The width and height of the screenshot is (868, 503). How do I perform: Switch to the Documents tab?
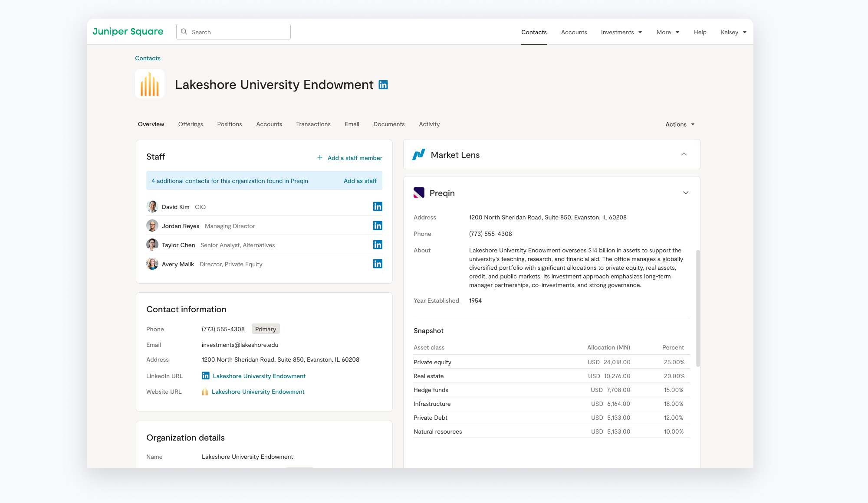tap(389, 124)
